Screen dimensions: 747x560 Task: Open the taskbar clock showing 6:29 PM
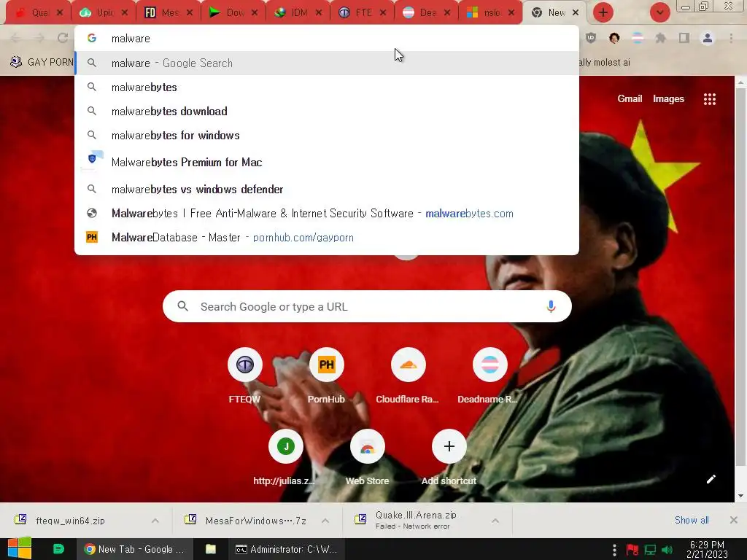coord(707,549)
